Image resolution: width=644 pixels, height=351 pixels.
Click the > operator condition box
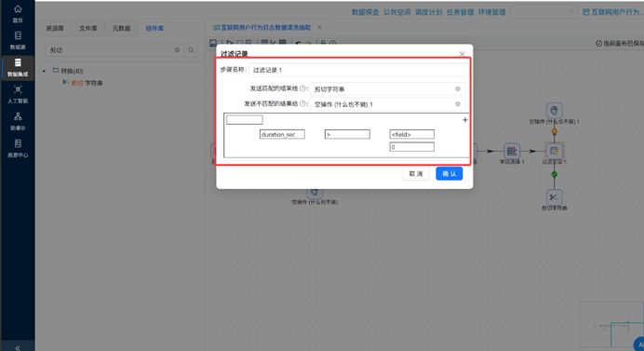[x=347, y=134]
